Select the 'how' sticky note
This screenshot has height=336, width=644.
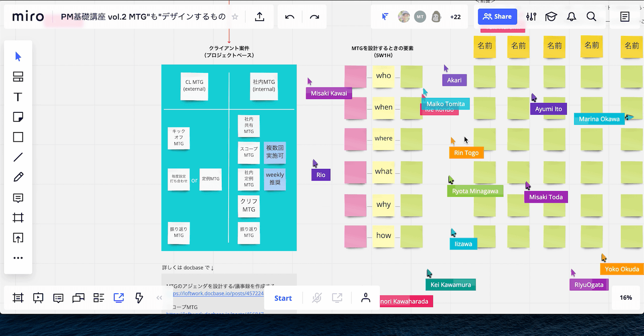click(x=383, y=236)
